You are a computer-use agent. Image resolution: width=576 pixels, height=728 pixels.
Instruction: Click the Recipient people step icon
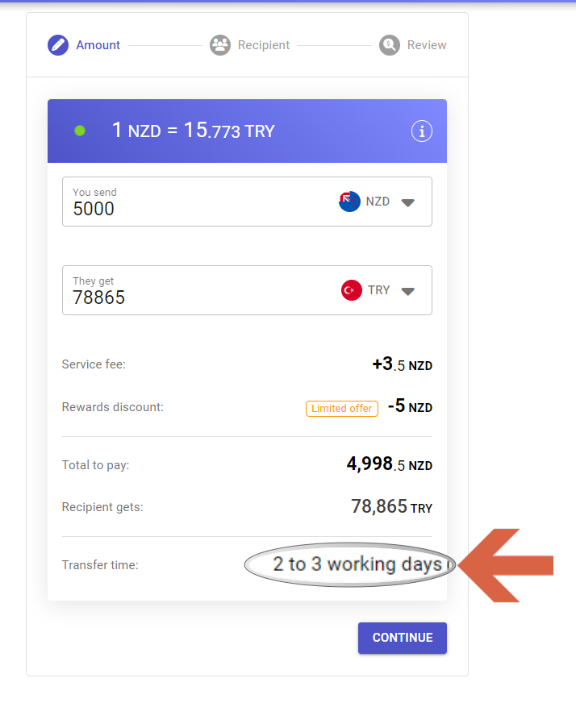coord(220,45)
